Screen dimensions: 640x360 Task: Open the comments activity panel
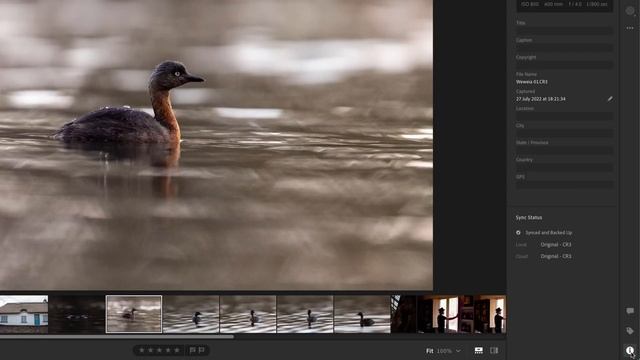point(630,311)
